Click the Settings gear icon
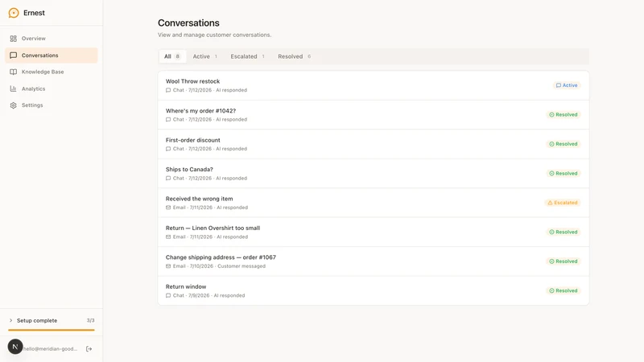 click(x=13, y=105)
